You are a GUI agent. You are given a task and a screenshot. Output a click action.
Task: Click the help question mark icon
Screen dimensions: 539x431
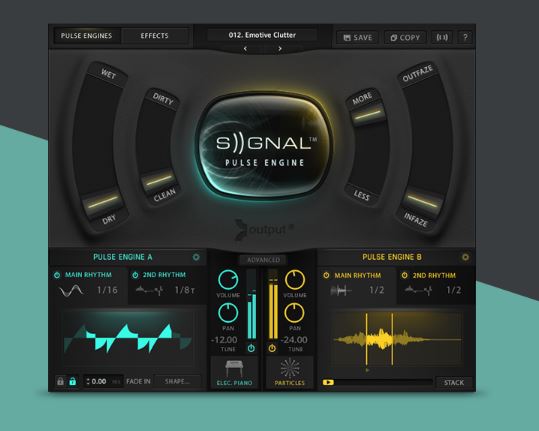(x=465, y=37)
